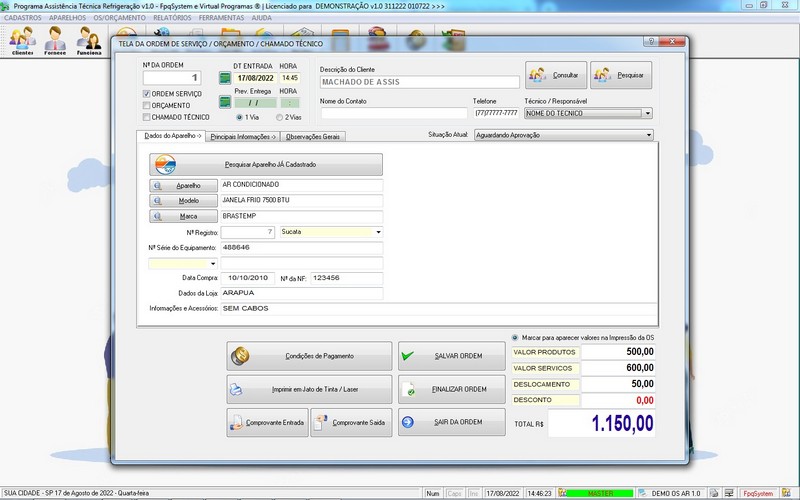Click the air conditioner logo icon
800x500 pixels.
pyautogui.click(x=165, y=165)
